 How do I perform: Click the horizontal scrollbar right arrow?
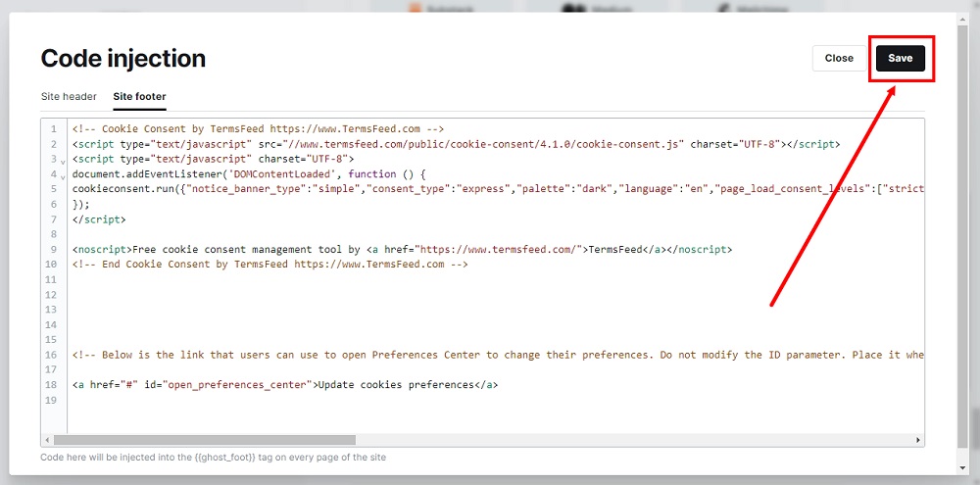918,440
